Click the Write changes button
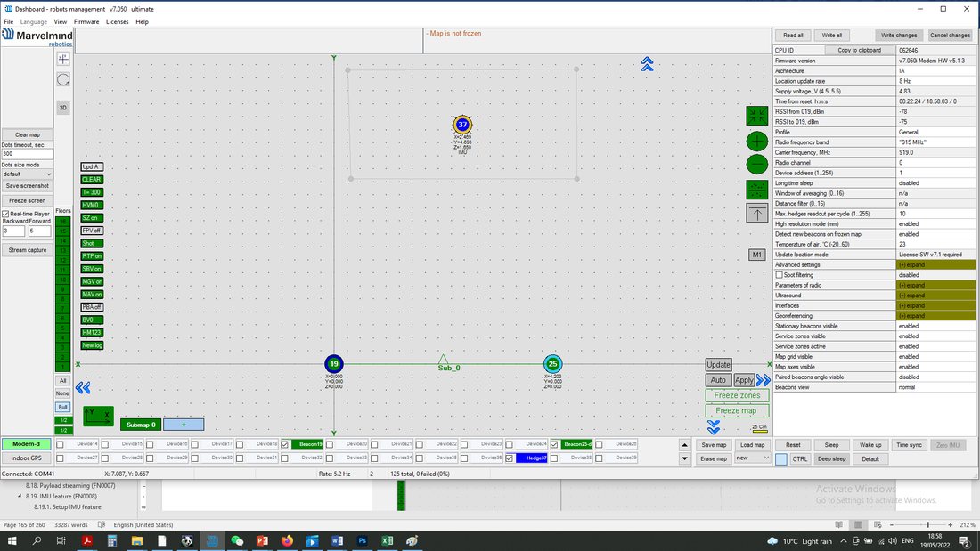Viewport: 980px width, 551px height. click(x=899, y=36)
